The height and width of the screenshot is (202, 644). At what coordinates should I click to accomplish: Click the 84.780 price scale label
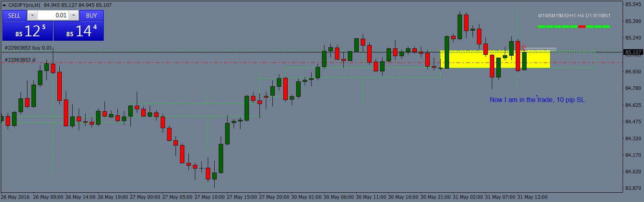633,88
